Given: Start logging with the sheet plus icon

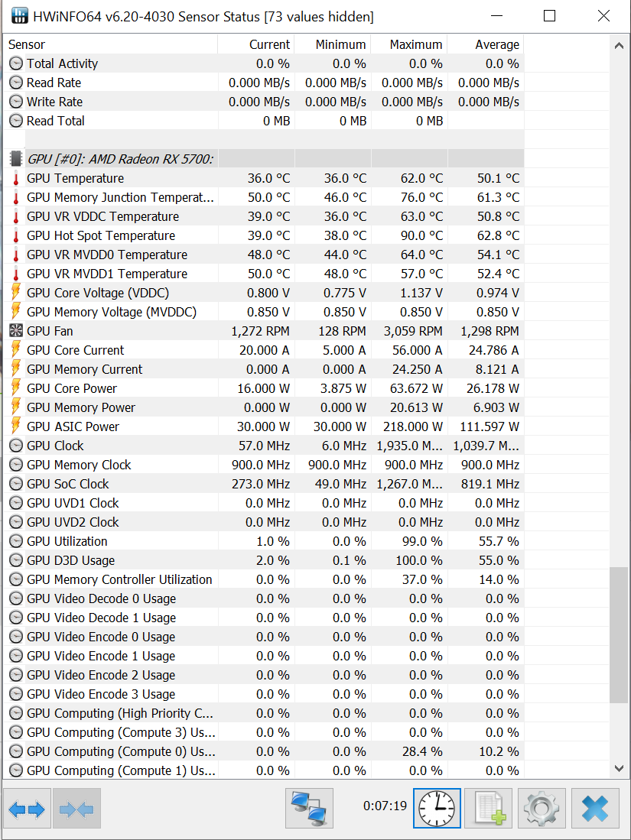Looking at the screenshot, I should (x=489, y=809).
